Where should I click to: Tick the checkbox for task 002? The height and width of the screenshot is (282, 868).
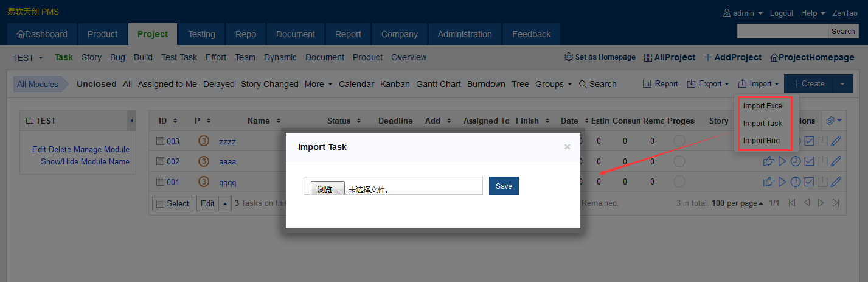point(160,161)
